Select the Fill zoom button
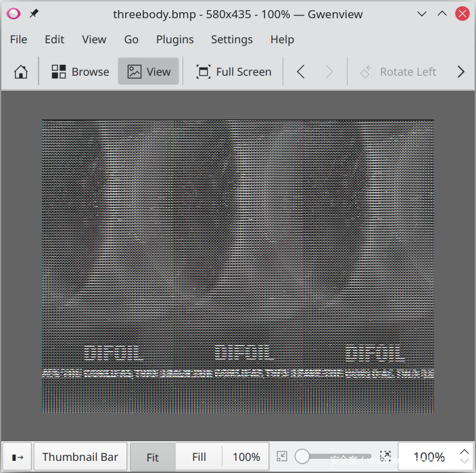The width and height of the screenshot is (476, 473). 199,457
